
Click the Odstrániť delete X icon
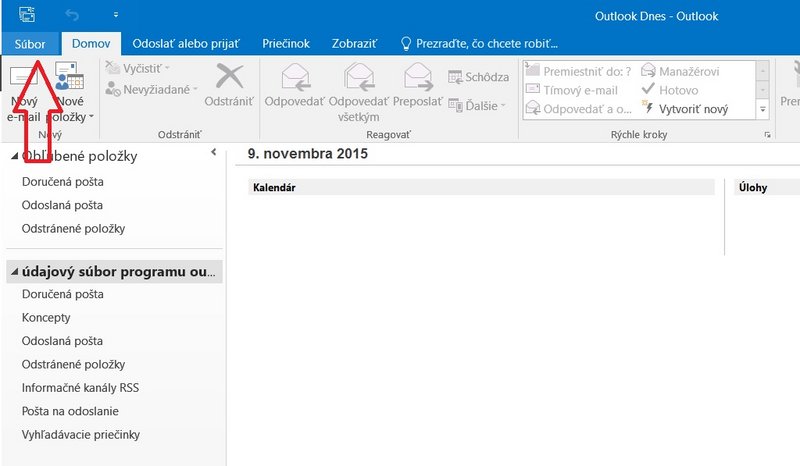229,76
